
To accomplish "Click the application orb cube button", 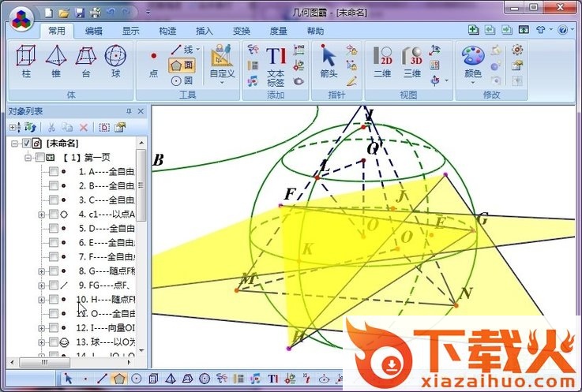I will pos(21,19).
